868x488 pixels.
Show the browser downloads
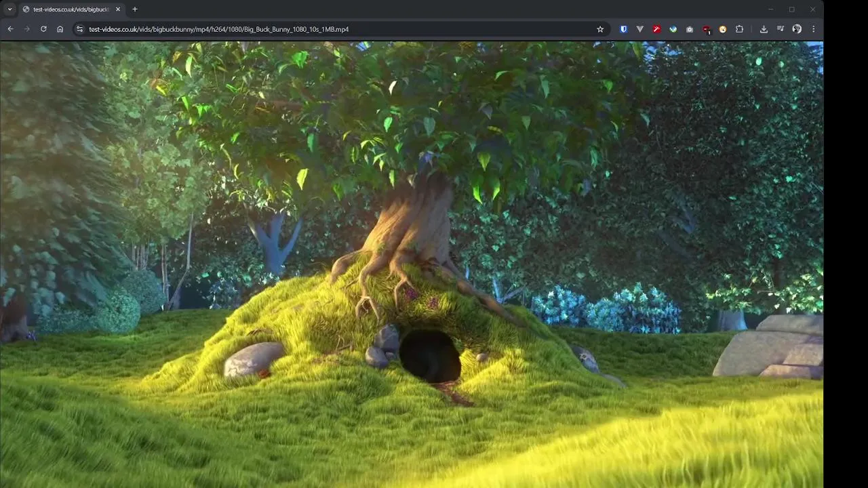pos(764,29)
